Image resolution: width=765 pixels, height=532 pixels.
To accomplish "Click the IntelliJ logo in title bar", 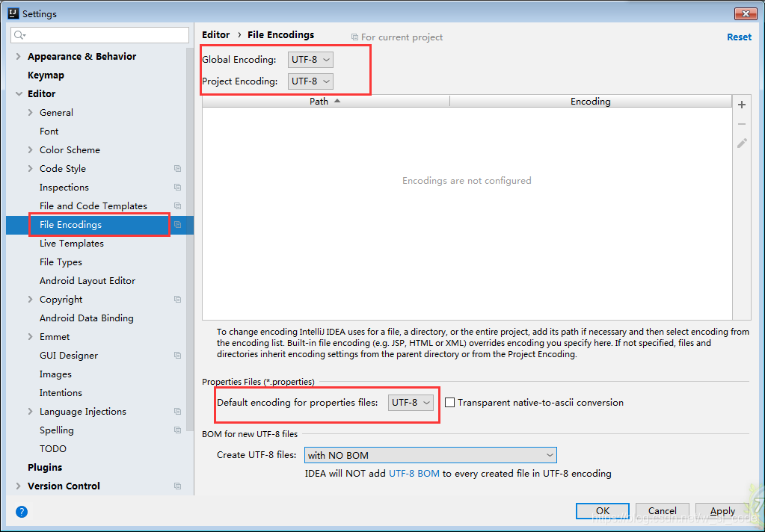I will tap(13, 13).
